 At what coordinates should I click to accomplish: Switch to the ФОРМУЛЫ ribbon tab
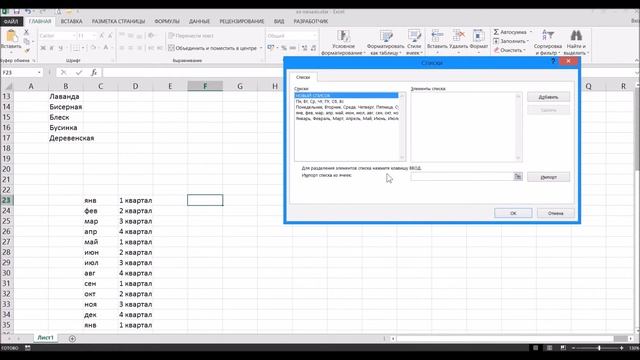click(167, 21)
